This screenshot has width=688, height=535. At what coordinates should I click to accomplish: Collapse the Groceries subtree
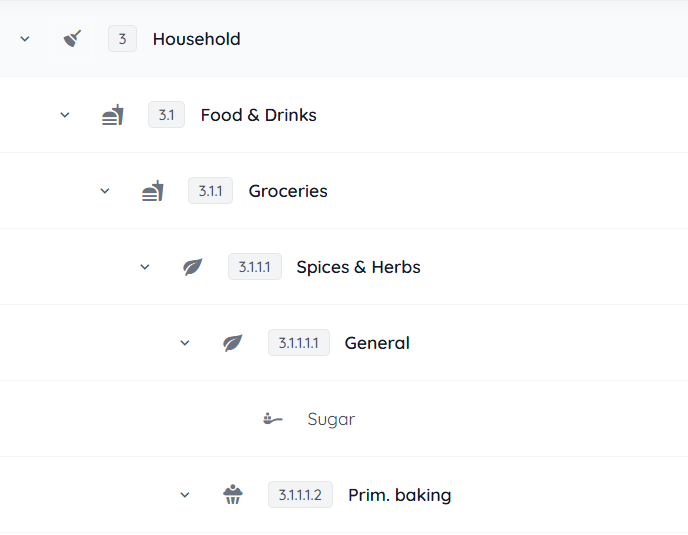[x=105, y=191]
